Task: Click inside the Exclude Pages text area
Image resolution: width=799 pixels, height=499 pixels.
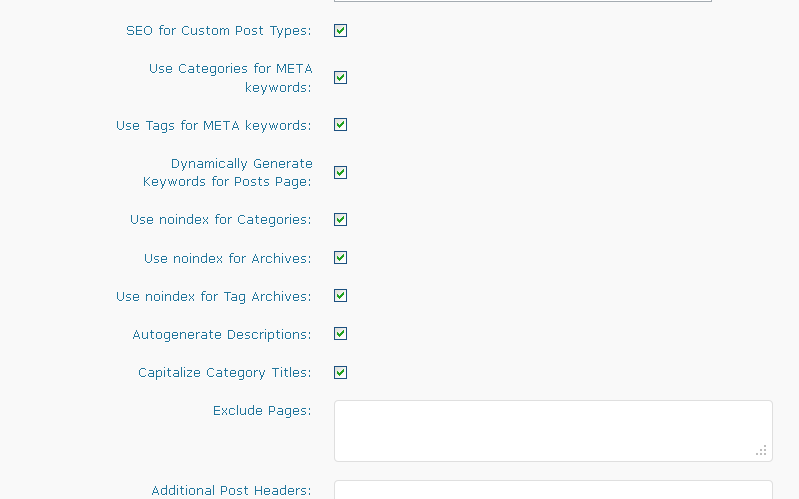Action: [553, 431]
